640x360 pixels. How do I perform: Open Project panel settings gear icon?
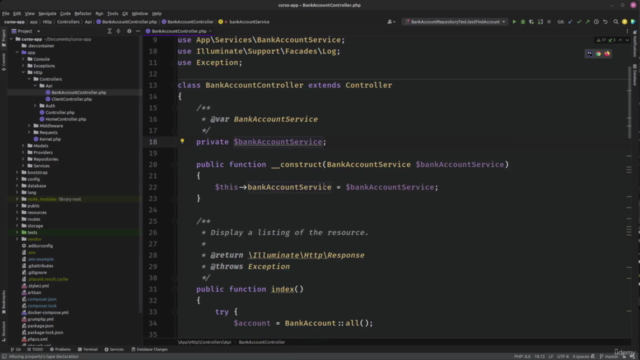129,31
